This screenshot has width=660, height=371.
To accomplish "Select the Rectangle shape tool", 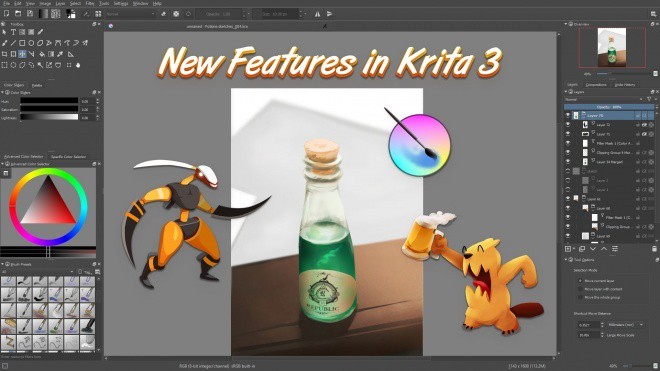I will tap(22, 43).
